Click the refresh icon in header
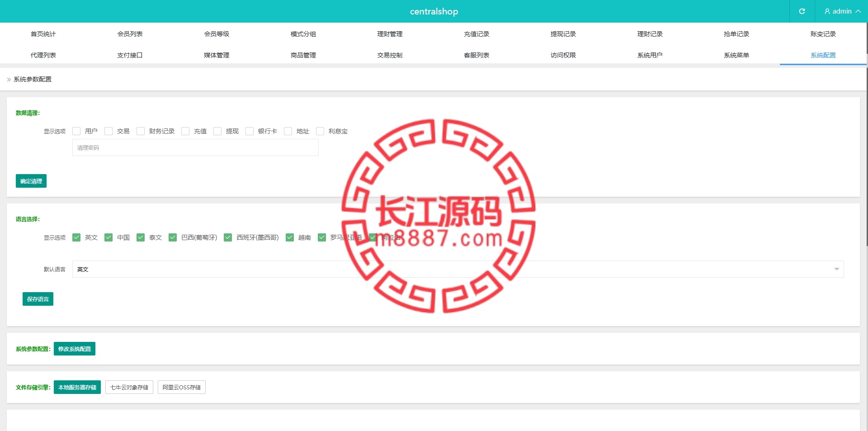The height and width of the screenshot is (431, 868). [802, 11]
